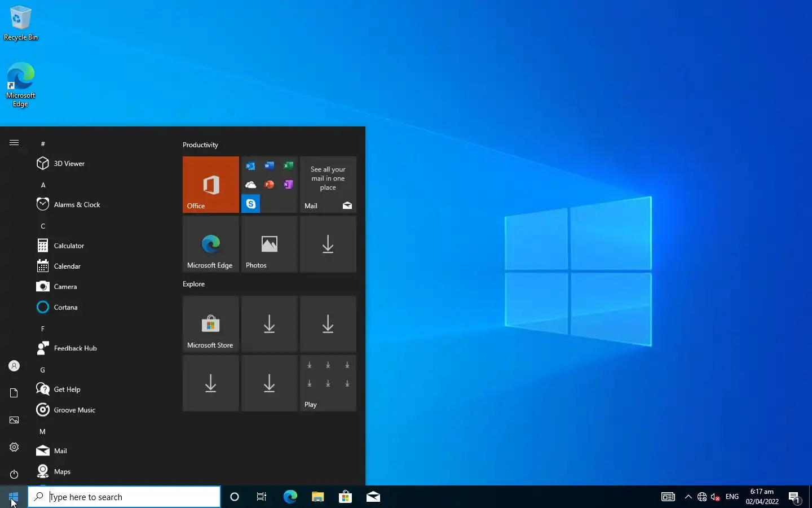This screenshot has width=812, height=508.
Task: Select the Recycle Bin desktop icon
Action: click(x=21, y=23)
